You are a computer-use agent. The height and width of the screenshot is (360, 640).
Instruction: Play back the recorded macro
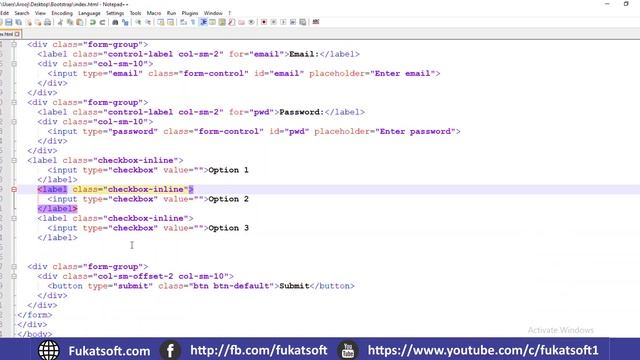coord(283,22)
